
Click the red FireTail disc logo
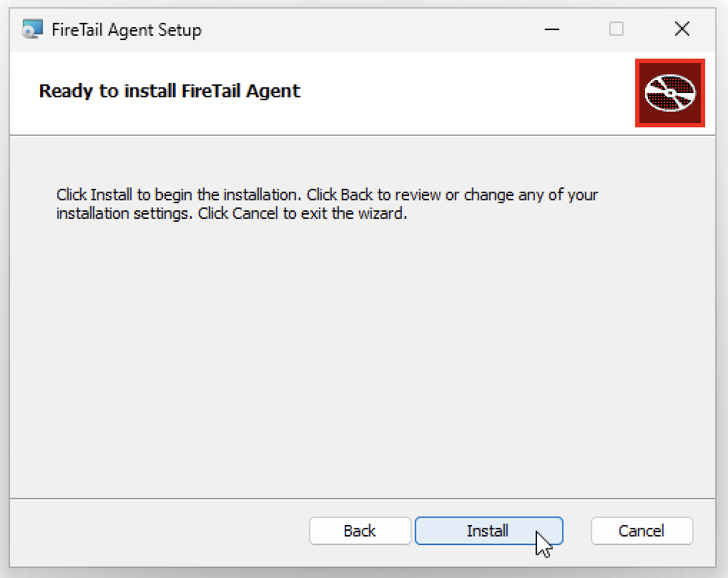(670, 93)
